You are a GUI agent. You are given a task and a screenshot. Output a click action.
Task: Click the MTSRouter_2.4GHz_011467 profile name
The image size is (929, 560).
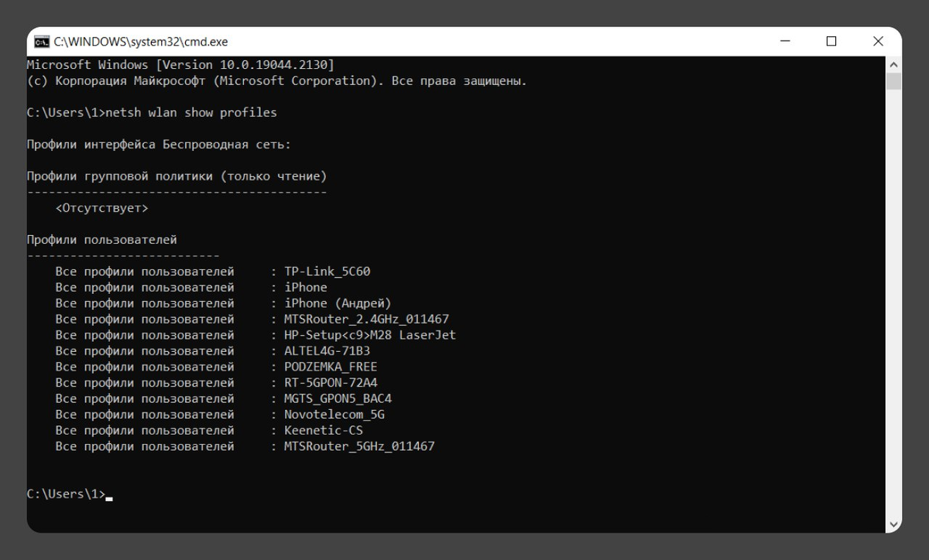tap(366, 319)
